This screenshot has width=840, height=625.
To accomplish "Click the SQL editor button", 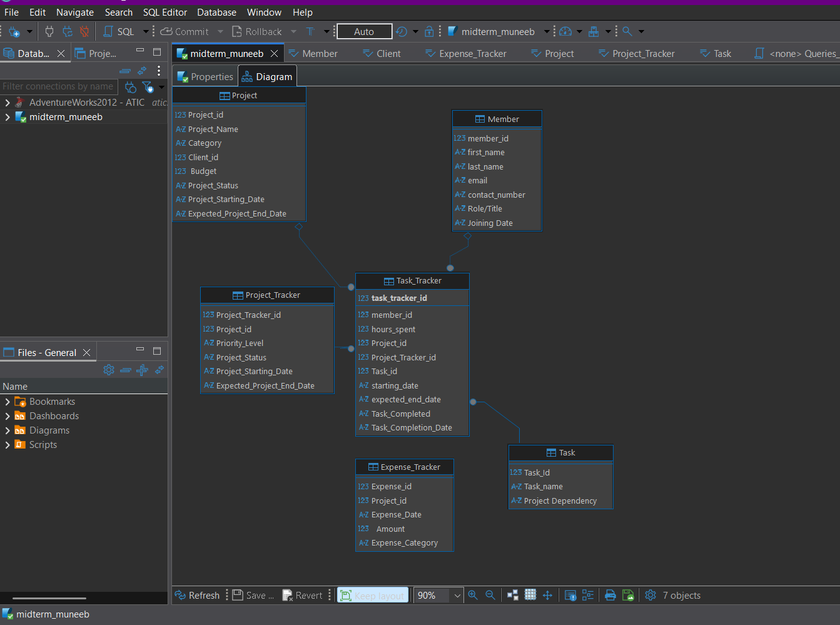I will pyautogui.click(x=119, y=31).
